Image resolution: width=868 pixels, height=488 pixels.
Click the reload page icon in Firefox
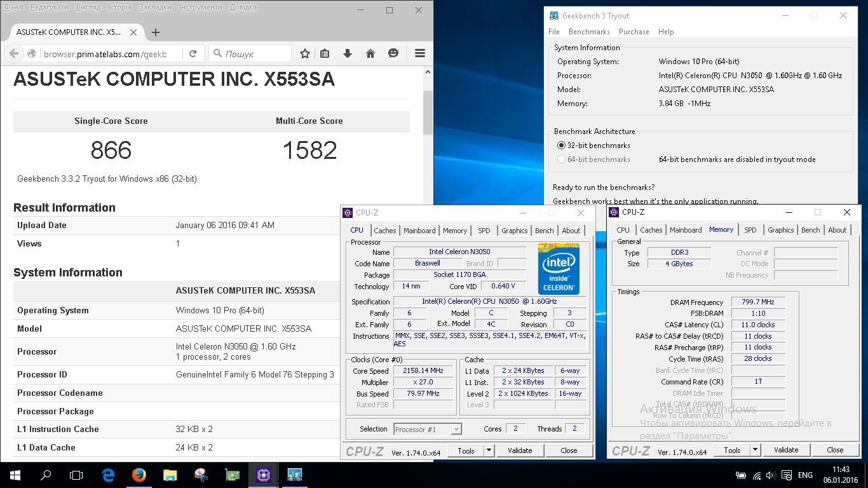click(193, 54)
